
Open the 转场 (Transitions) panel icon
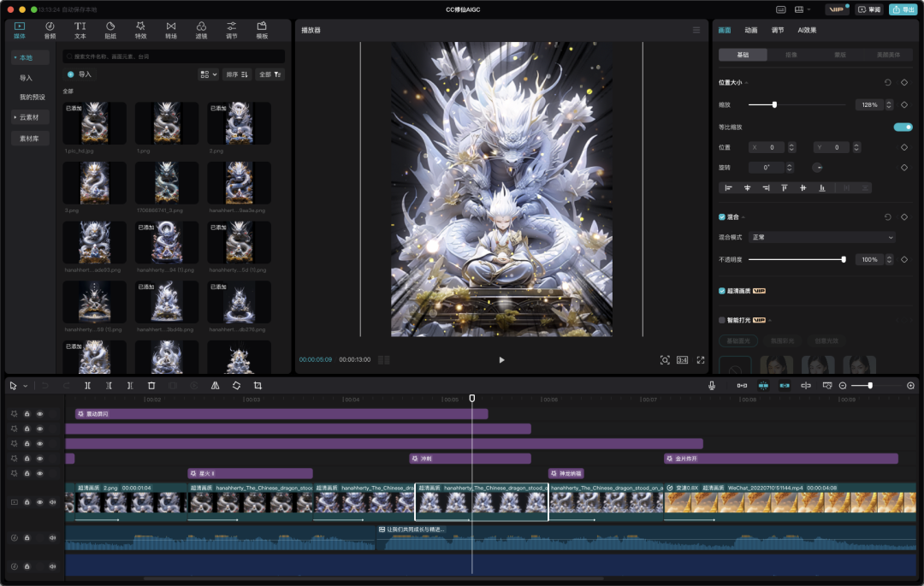click(171, 30)
